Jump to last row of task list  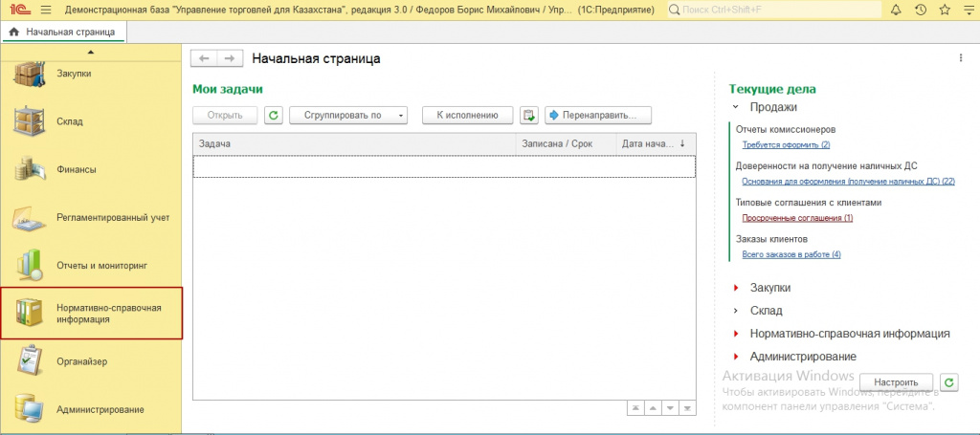(x=687, y=408)
